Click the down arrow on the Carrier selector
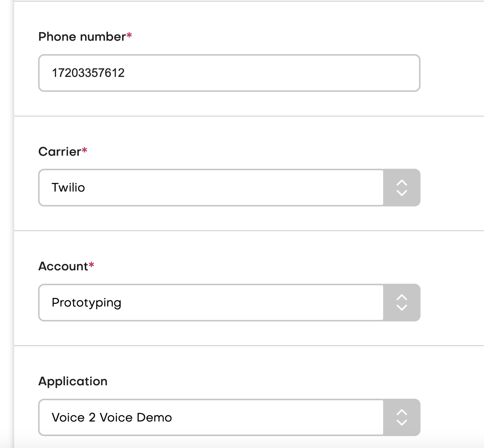 point(402,193)
